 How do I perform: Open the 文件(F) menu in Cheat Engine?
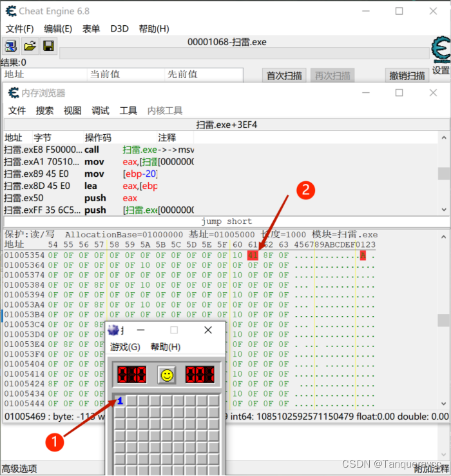click(x=20, y=29)
